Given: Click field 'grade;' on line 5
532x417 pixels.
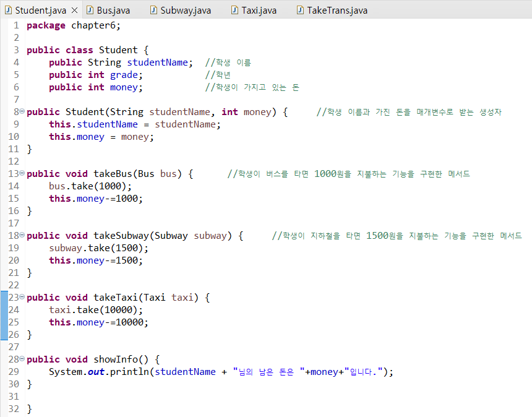Looking at the screenshot, I should pos(126,75).
